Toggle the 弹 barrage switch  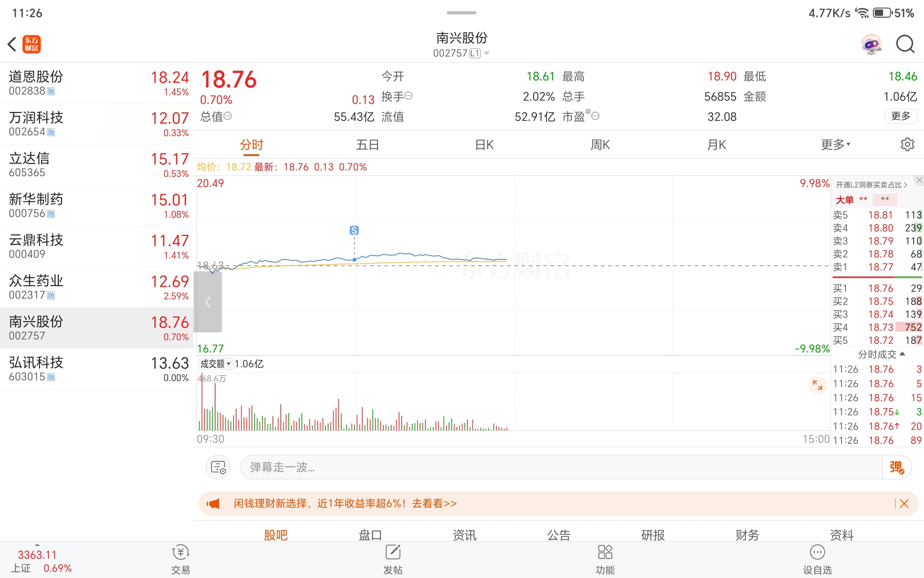(x=897, y=467)
